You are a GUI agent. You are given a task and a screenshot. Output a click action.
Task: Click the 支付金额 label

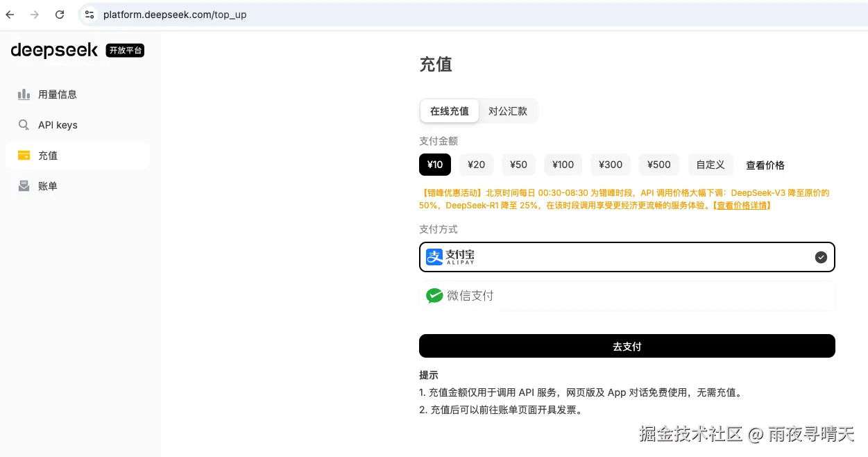tap(439, 141)
